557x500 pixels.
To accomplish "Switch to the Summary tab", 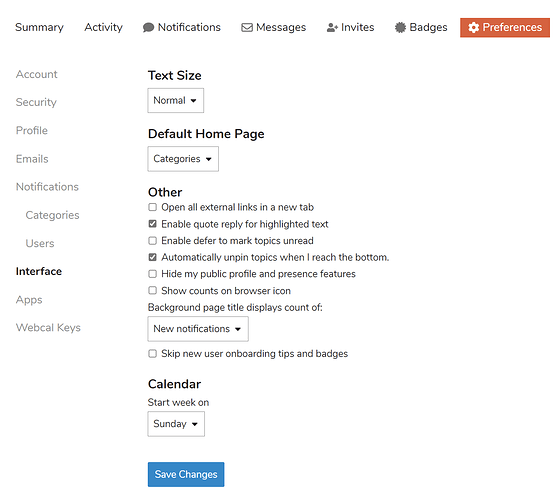I will click(39, 27).
